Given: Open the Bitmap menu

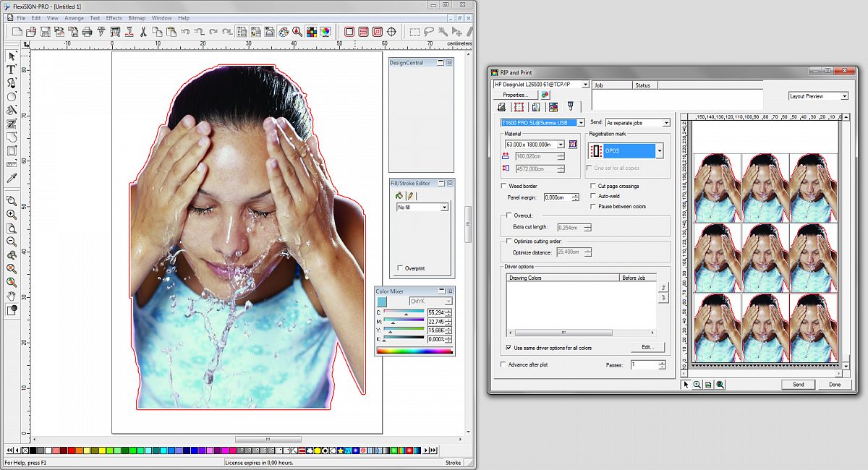Looking at the screenshot, I should pos(137,18).
